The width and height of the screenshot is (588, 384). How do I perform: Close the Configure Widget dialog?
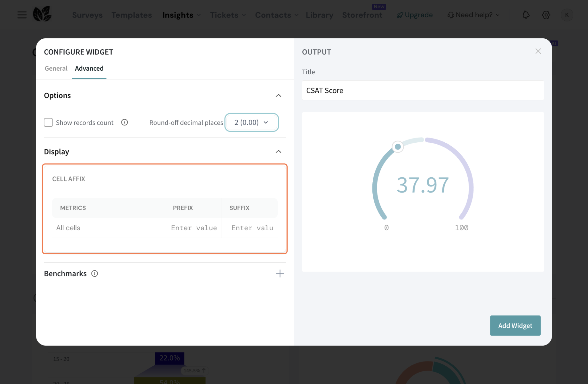click(538, 51)
